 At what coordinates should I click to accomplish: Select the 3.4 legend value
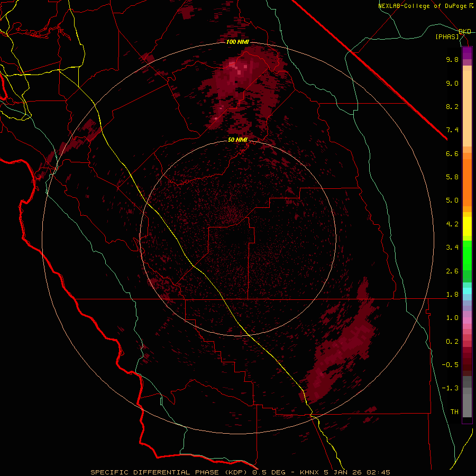452,248
